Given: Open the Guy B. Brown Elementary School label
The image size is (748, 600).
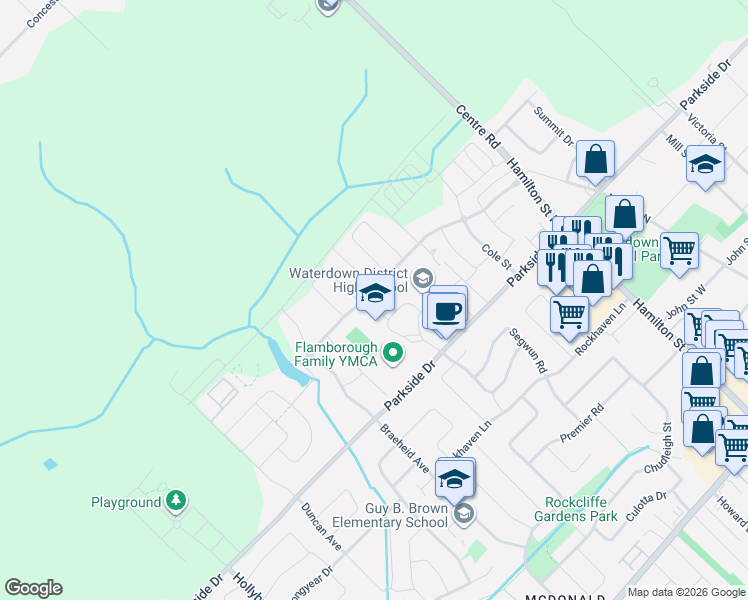Looking at the screenshot, I should pyautogui.click(x=390, y=516).
